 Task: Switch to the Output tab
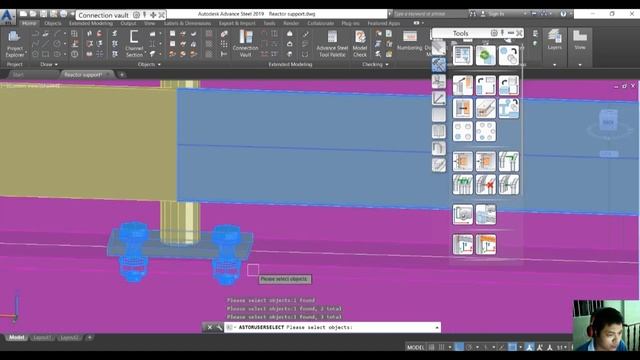(x=129, y=23)
